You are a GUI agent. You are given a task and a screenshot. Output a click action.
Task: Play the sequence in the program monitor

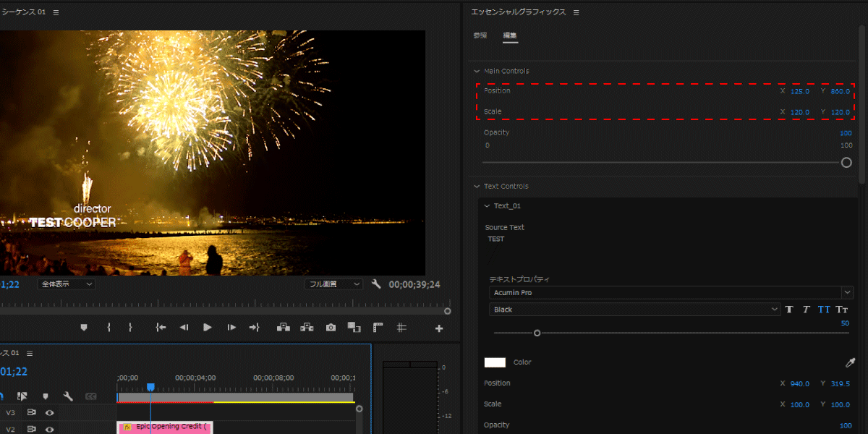tap(208, 328)
